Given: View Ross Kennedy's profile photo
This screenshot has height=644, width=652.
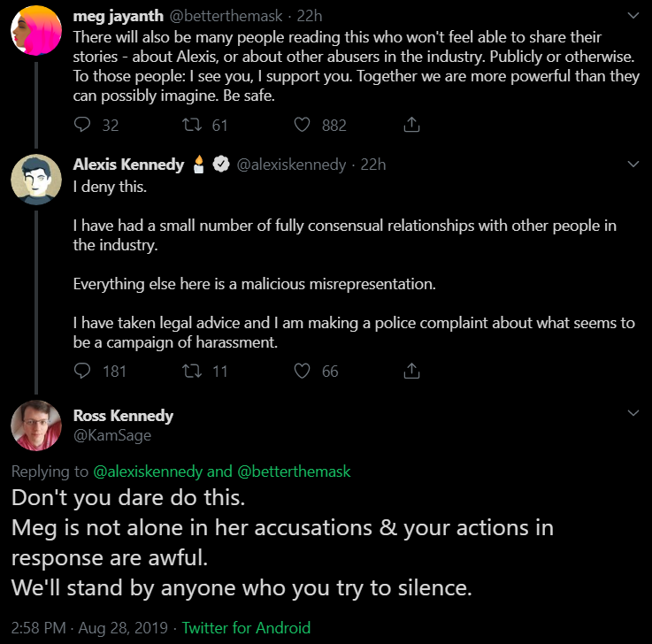Looking at the screenshot, I should tap(36, 425).
